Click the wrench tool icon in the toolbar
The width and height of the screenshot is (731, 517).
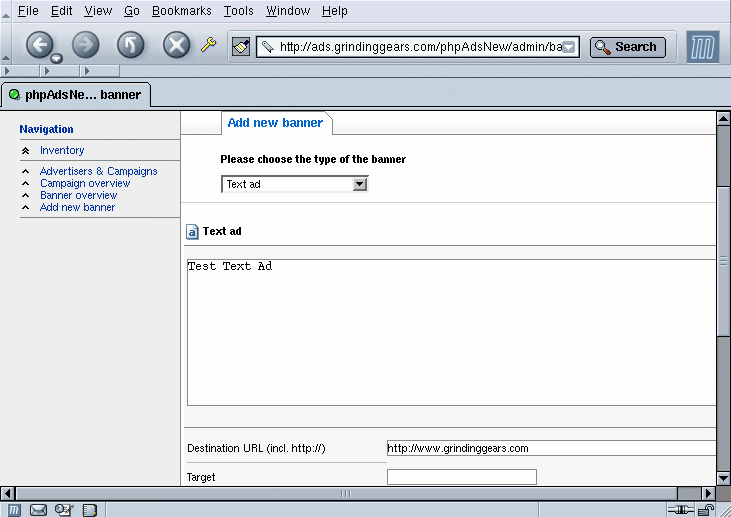208,45
